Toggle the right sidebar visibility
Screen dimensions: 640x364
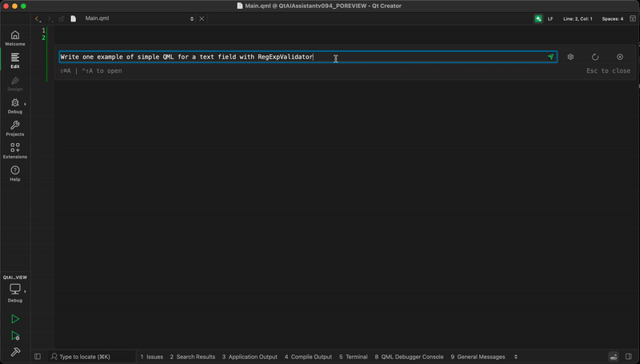coord(631,357)
